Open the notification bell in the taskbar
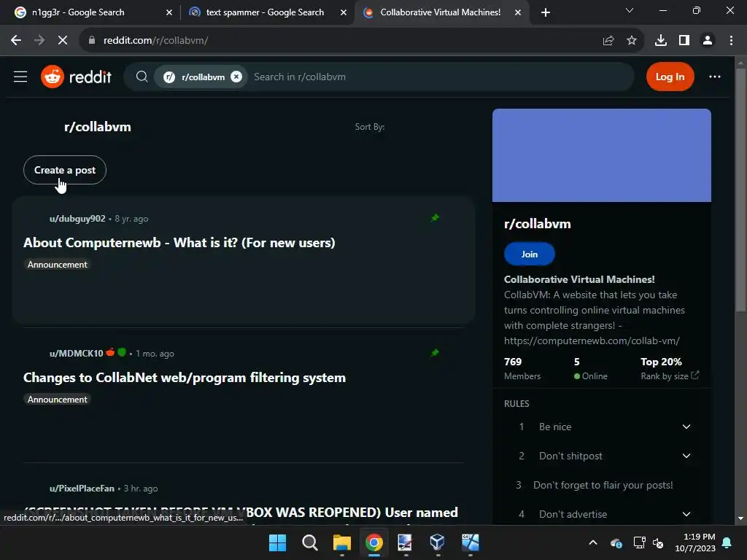The width and height of the screenshot is (747, 560). click(x=727, y=542)
